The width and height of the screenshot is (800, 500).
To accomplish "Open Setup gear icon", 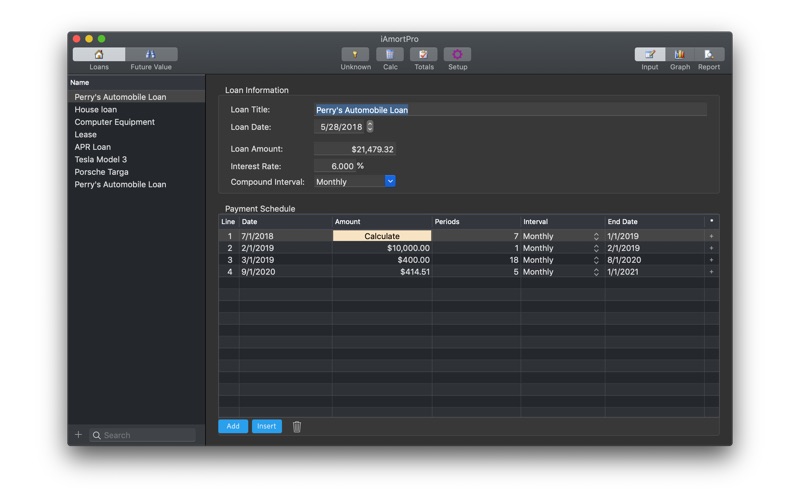I will 457,54.
